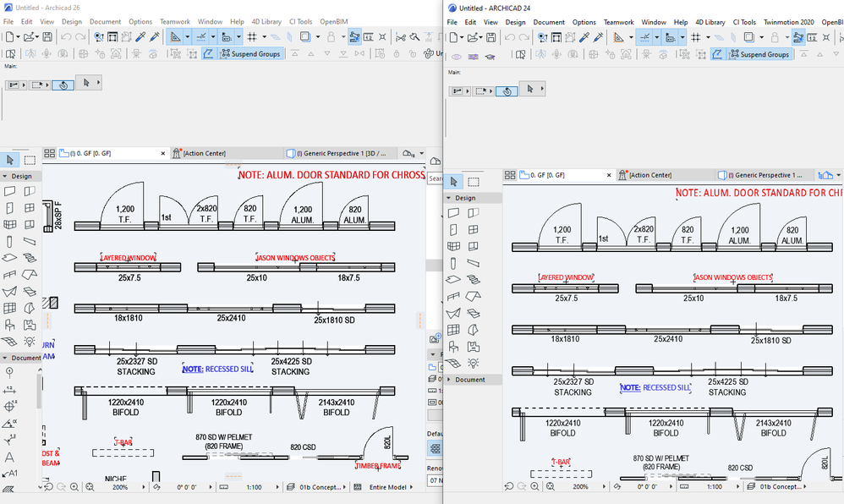
Task: Select the Marquee tool in Archicad 26 toolbox
Action: tap(30, 160)
